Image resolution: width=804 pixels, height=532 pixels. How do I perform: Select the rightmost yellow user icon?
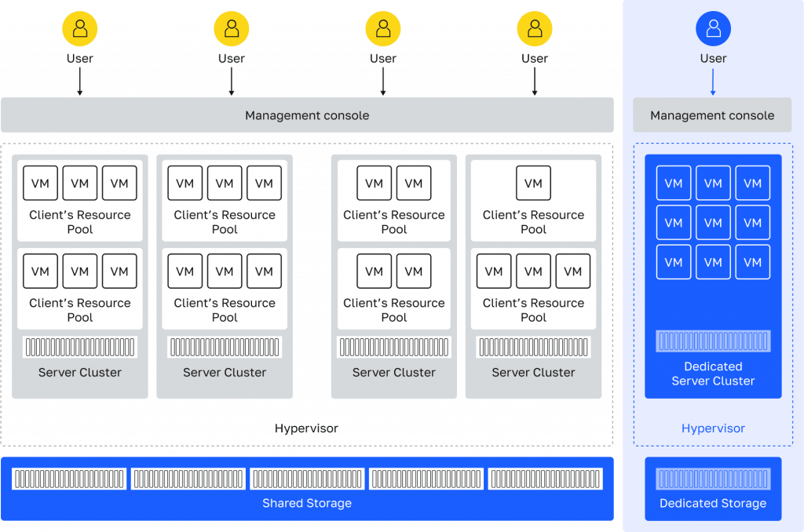tap(535, 29)
